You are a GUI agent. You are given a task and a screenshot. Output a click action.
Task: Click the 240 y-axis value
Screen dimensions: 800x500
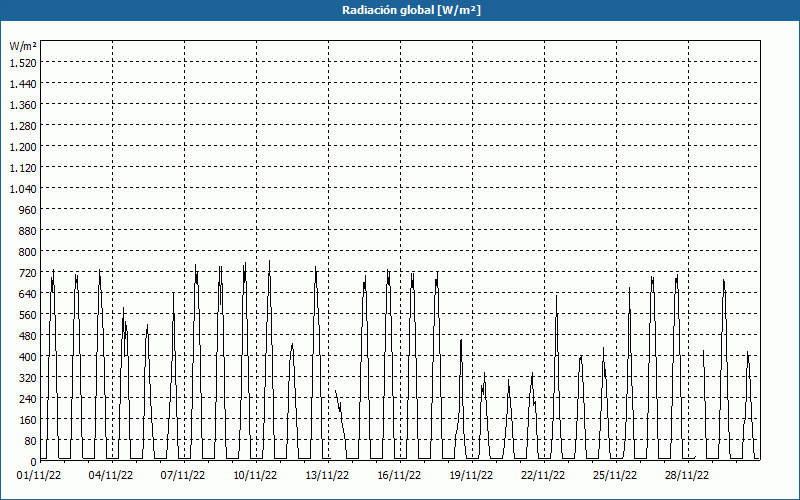(28, 399)
